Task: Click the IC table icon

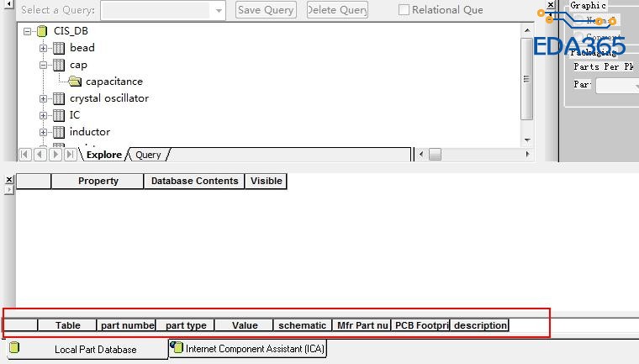Action: [59, 115]
